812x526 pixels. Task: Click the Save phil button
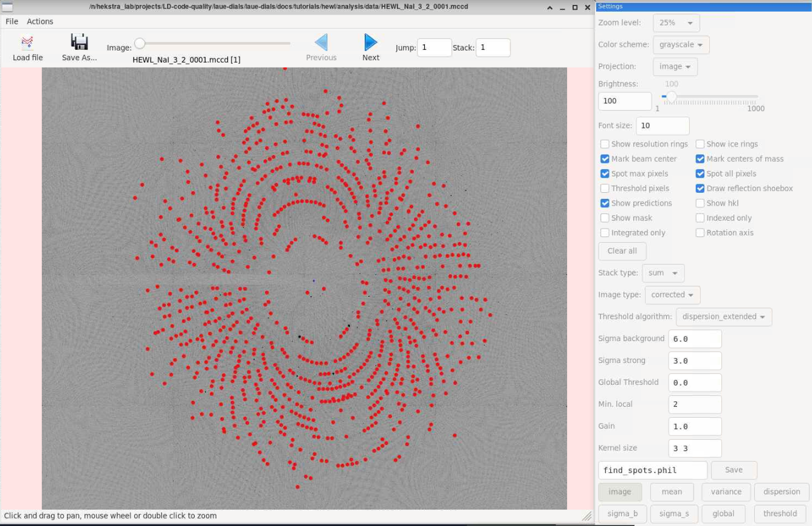734,470
